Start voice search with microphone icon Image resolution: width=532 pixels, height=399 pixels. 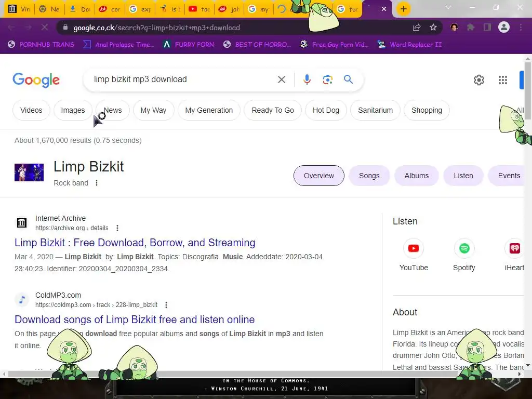[307, 79]
